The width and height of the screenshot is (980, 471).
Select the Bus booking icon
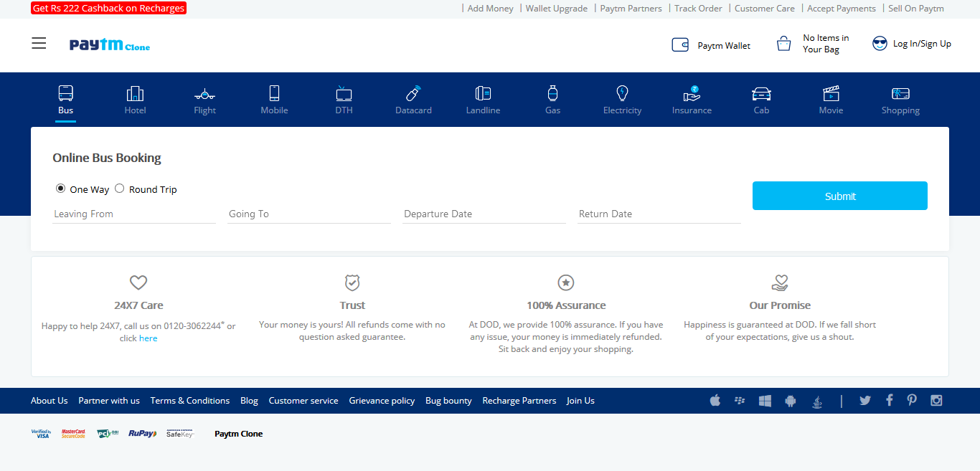click(x=65, y=93)
